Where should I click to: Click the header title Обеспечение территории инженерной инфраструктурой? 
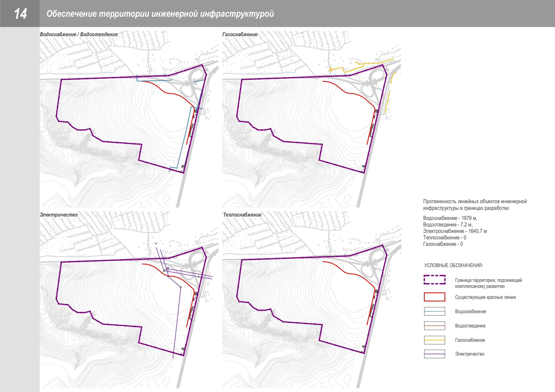tap(160, 14)
